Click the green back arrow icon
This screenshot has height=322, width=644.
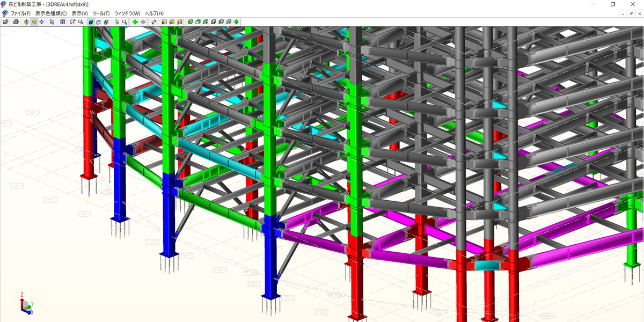click(x=135, y=22)
